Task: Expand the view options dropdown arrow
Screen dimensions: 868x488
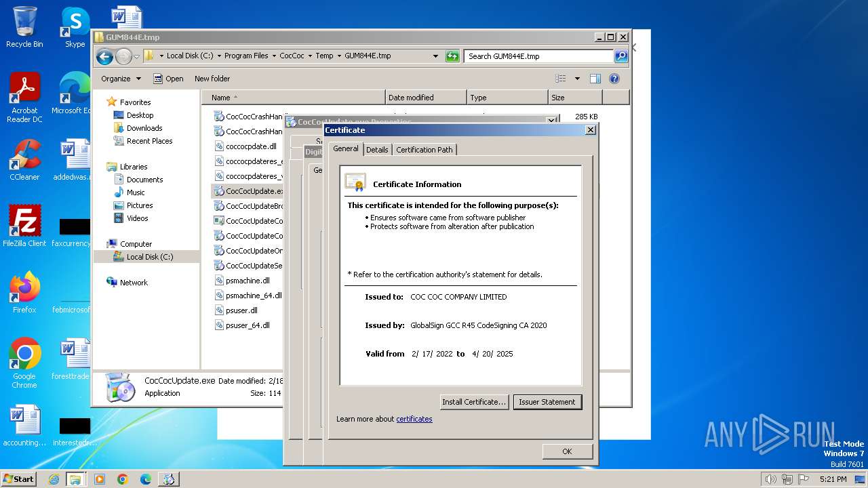Action: 577,79
